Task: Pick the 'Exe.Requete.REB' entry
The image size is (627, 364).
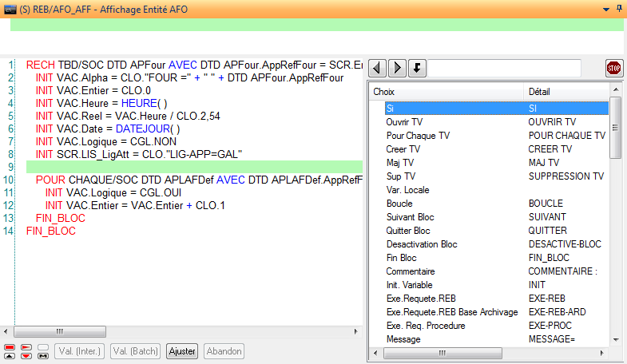Action: click(419, 299)
